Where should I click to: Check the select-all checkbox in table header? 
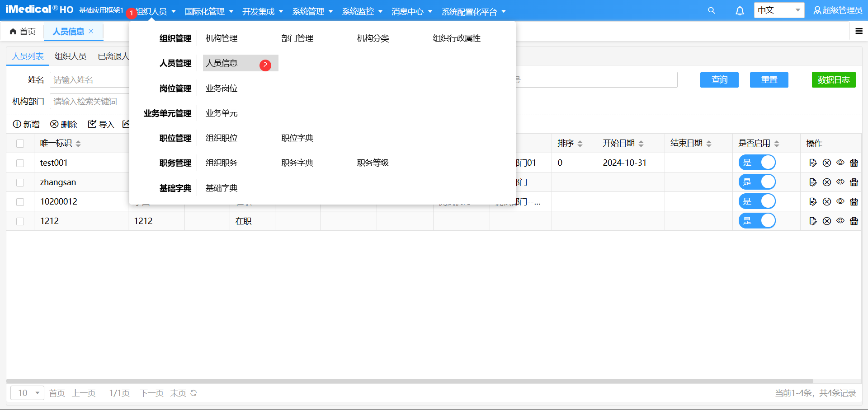click(x=20, y=143)
